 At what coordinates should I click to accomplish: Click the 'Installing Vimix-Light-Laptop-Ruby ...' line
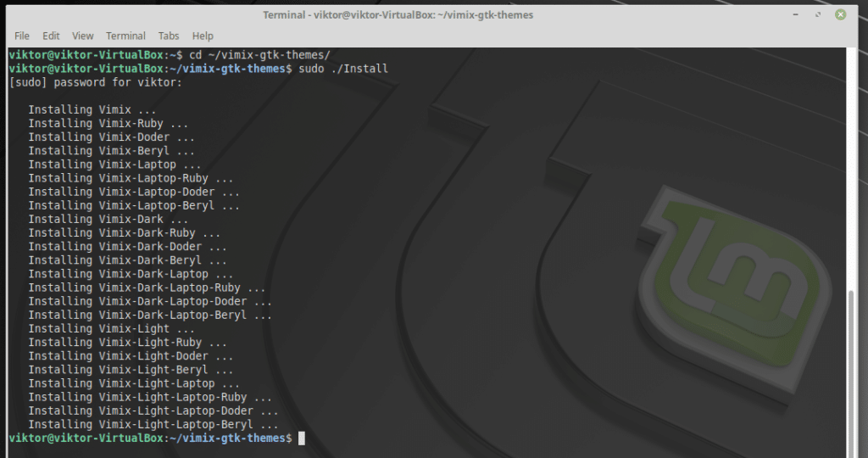click(x=150, y=397)
